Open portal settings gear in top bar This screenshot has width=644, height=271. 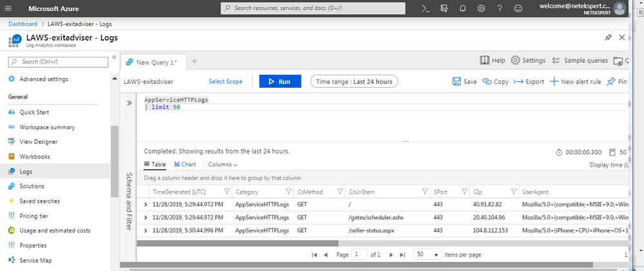481,8
